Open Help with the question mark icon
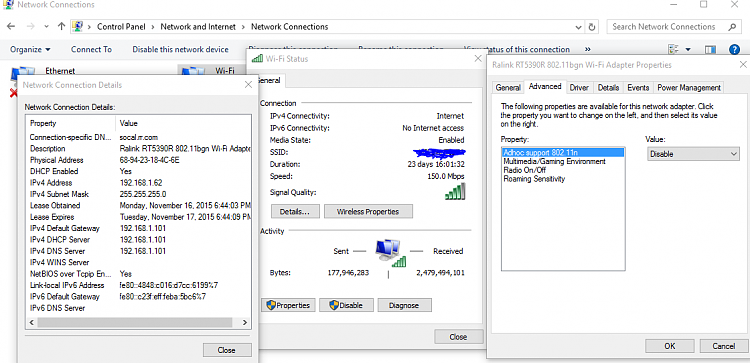Viewport: 750px width, 363px height. pos(734,49)
